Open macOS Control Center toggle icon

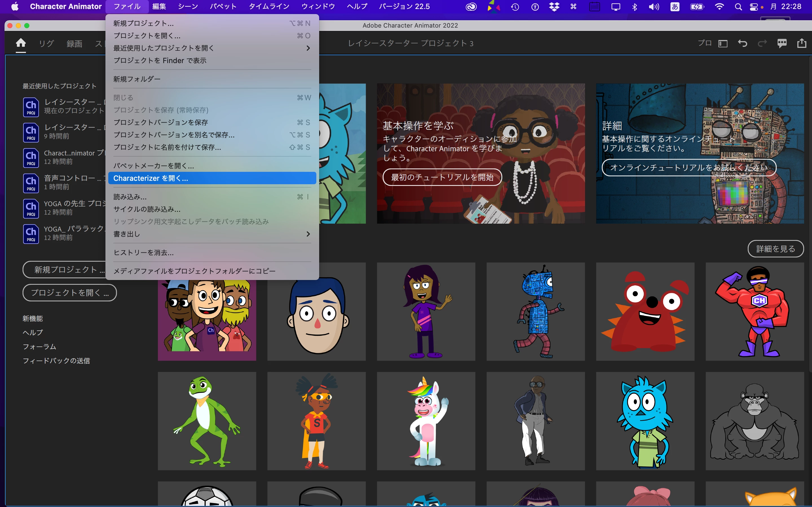(x=753, y=7)
